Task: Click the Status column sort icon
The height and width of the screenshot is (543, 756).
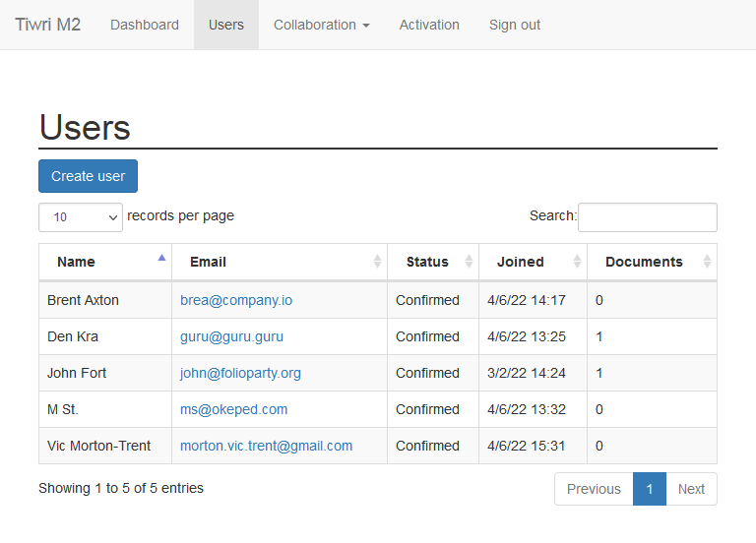Action: pos(469,262)
